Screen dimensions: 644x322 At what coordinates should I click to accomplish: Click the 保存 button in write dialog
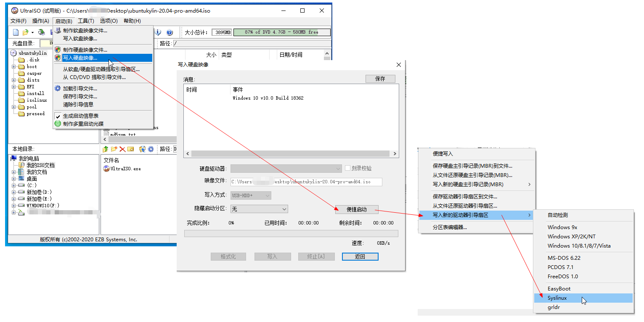click(380, 79)
